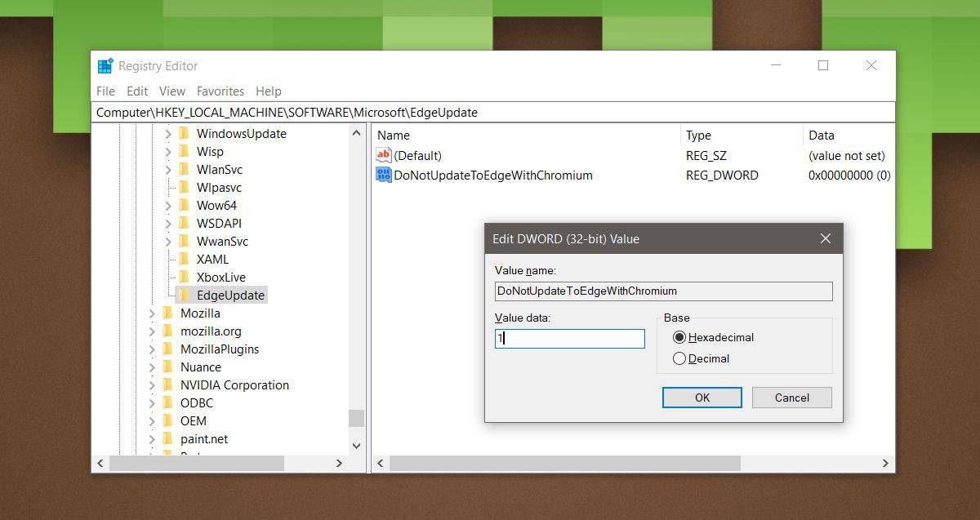
Task: Click the registry path address bar
Action: [x=493, y=113]
